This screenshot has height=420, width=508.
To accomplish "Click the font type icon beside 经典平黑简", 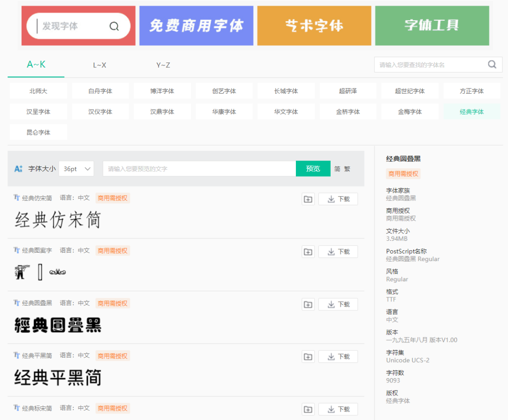I will pos(16,355).
